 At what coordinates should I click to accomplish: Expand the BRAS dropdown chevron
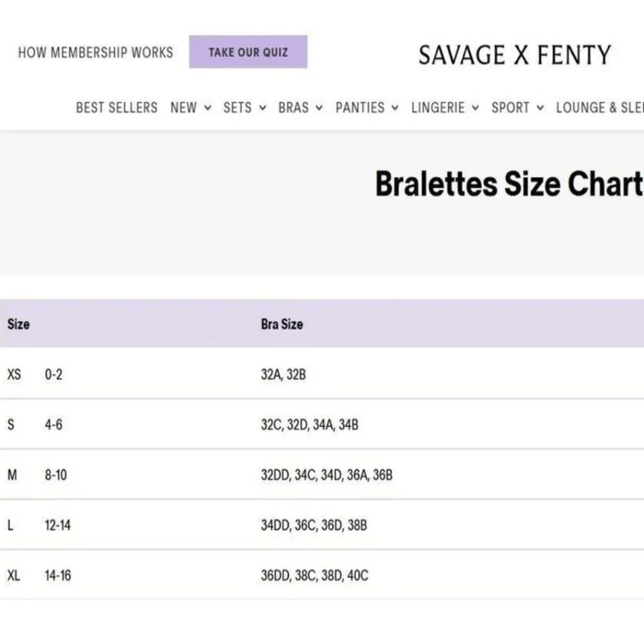(319, 108)
